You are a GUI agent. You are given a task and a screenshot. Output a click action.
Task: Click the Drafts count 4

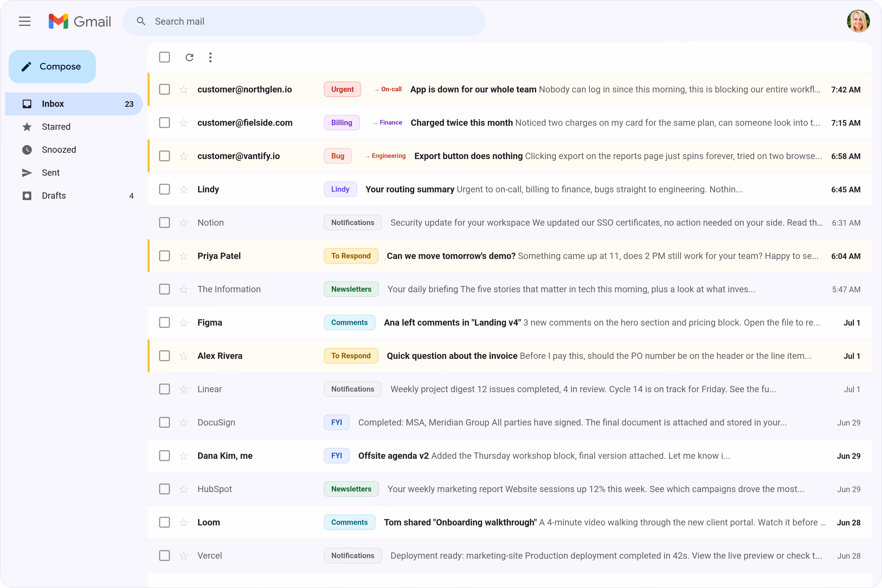pyautogui.click(x=131, y=196)
